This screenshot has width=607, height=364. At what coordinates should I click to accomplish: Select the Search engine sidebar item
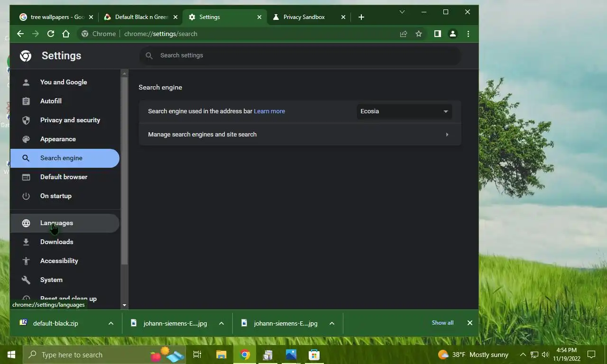click(x=64, y=158)
